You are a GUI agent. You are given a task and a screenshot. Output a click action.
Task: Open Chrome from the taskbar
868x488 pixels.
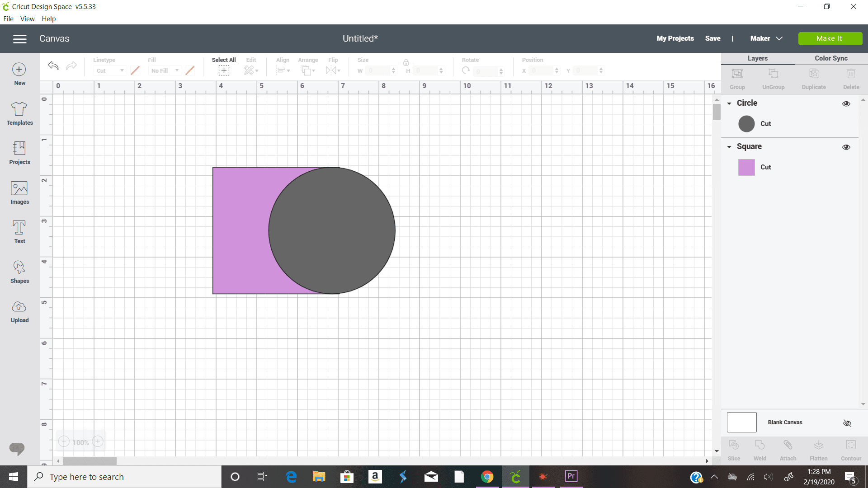(487, 477)
